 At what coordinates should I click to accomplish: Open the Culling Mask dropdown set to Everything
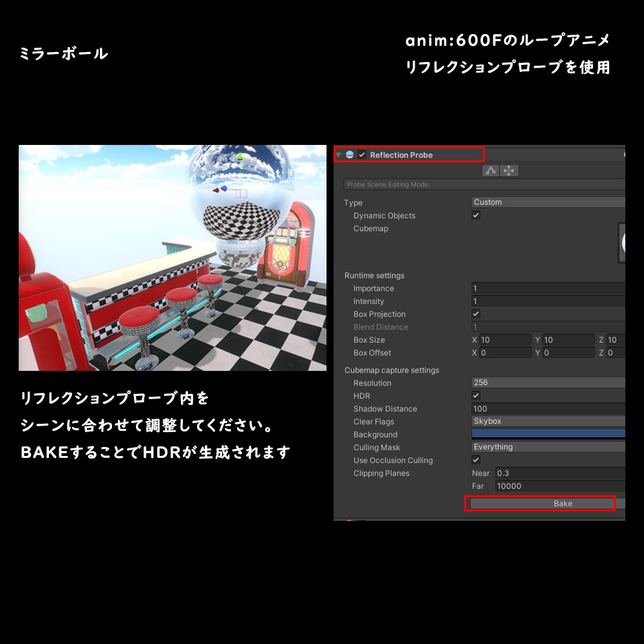click(x=547, y=447)
